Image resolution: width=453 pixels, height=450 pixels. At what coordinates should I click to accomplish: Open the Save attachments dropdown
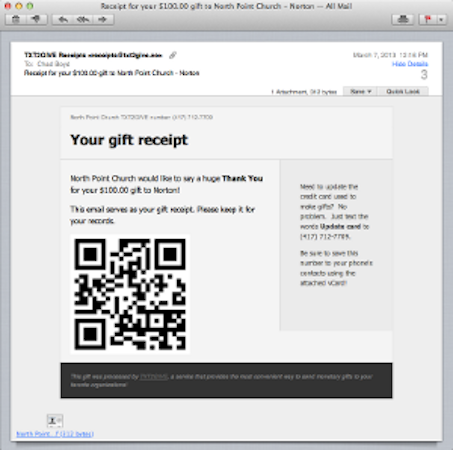click(x=360, y=91)
